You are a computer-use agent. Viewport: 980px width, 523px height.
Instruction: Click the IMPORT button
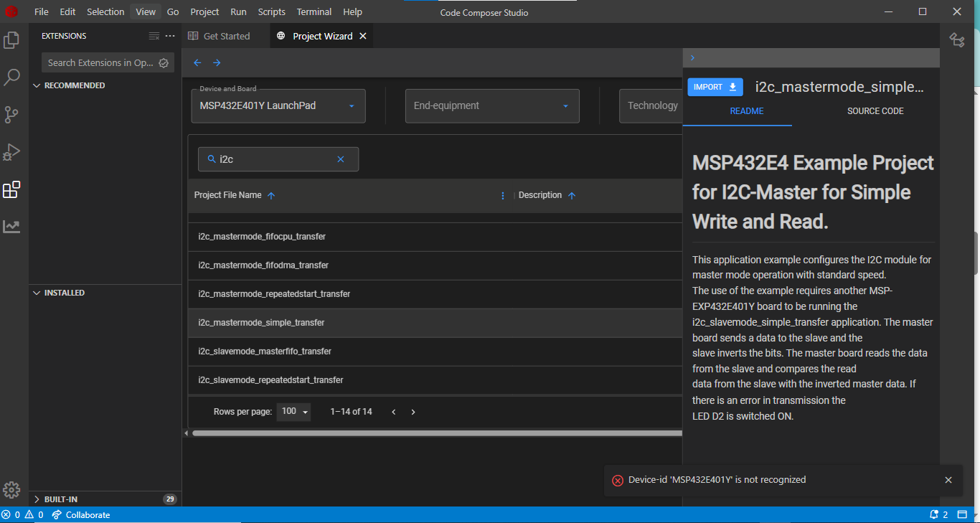click(715, 87)
